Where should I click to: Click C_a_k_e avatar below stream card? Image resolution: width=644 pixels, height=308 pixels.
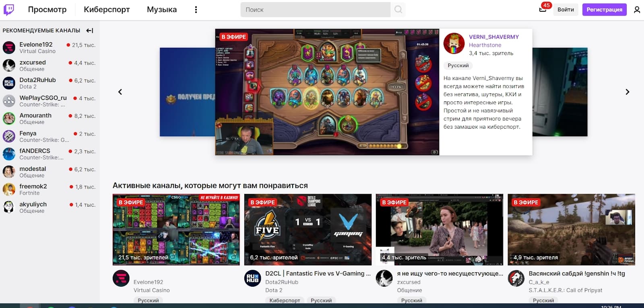(x=516, y=278)
